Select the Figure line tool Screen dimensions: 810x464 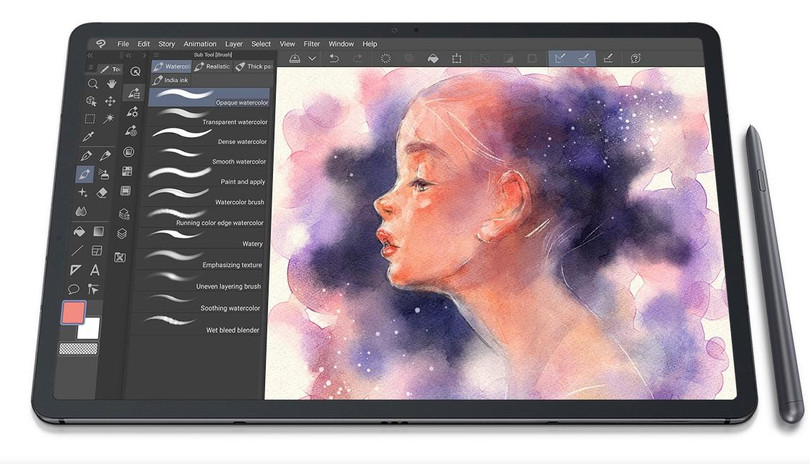coord(77,251)
